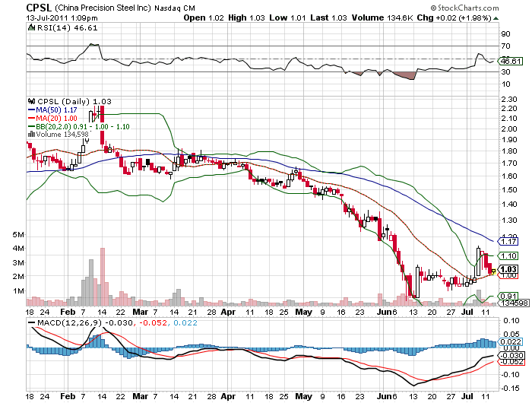Click the red MA(20) legend line swatch

(x=32, y=119)
